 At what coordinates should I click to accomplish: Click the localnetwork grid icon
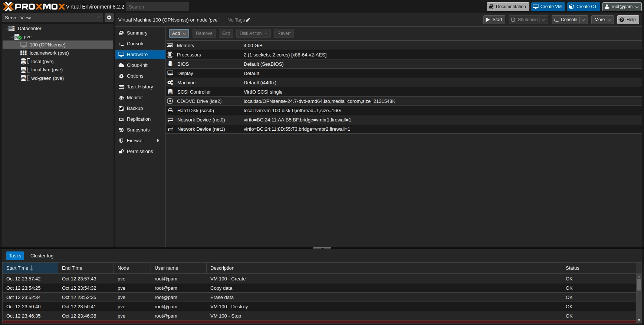[x=23, y=53]
